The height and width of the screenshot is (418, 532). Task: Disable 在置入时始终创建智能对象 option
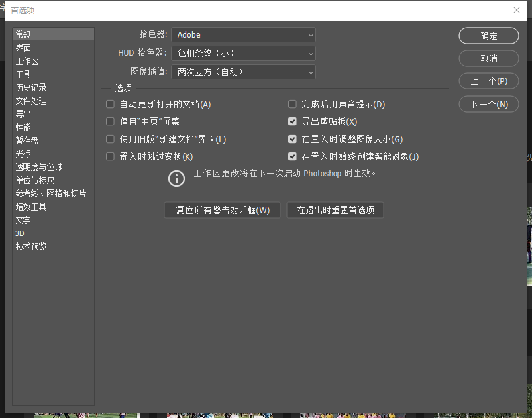pyautogui.click(x=292, y=157)
